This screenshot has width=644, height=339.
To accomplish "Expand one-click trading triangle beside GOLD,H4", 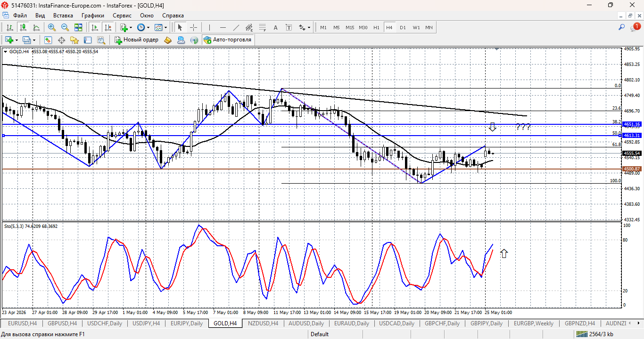I will (x=6, y=51).
